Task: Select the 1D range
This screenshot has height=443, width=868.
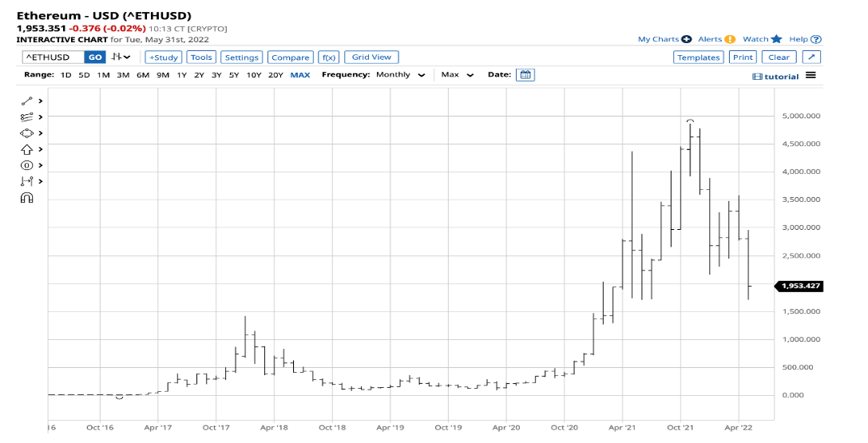Action: click(x=65, y=75)
